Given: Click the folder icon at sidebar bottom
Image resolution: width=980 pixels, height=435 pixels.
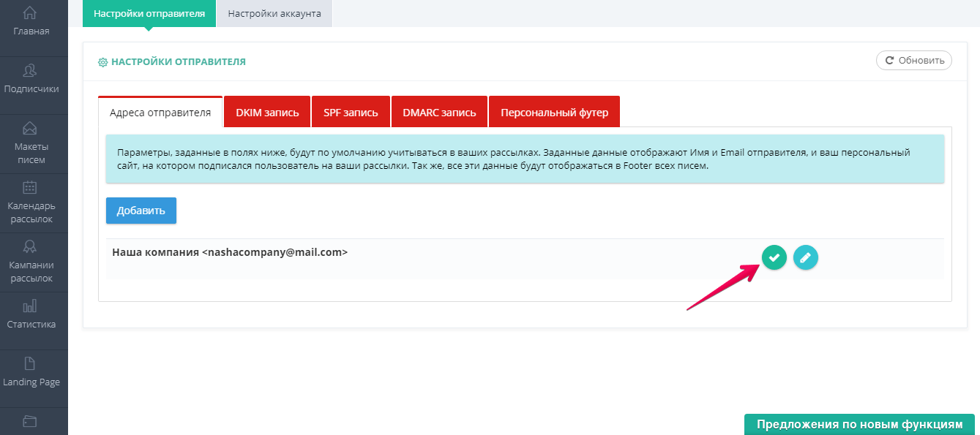Looking at the screenshot, I should point(30,421).
